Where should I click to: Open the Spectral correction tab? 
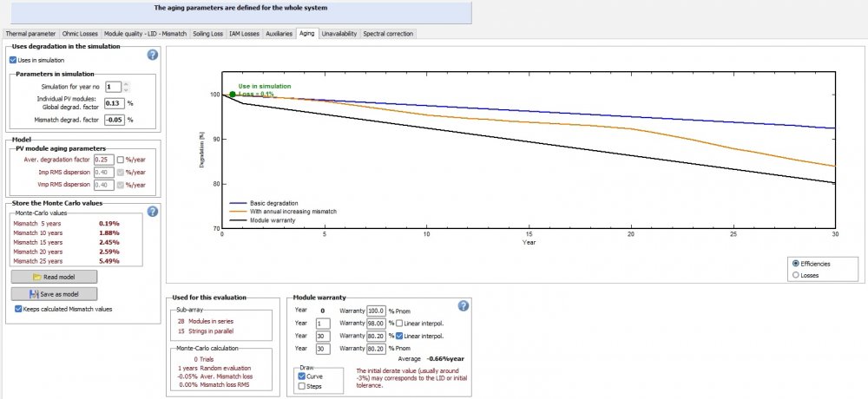point(389,34)
